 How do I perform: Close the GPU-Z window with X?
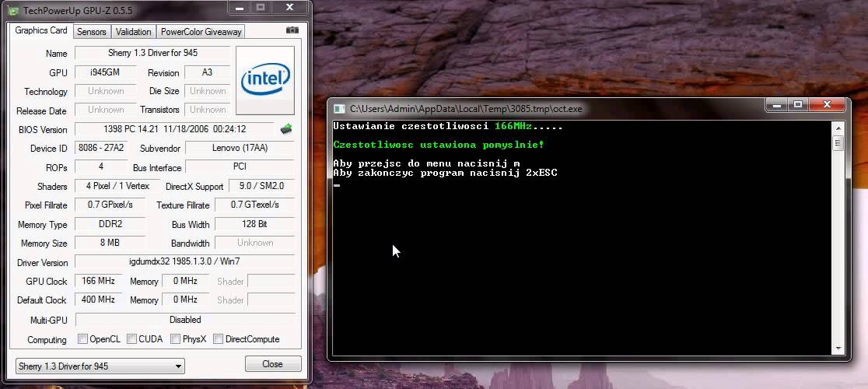pyautogui.click(x=289, y=8)
